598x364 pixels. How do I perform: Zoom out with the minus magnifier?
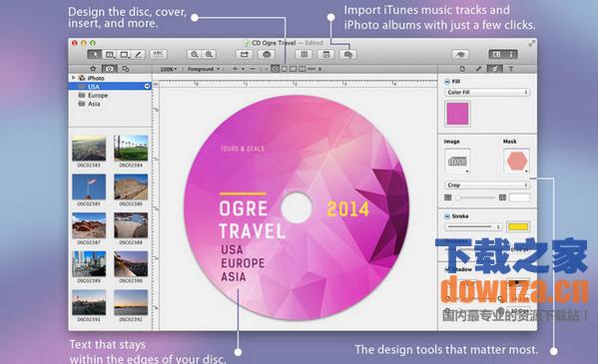click(194, 55)
